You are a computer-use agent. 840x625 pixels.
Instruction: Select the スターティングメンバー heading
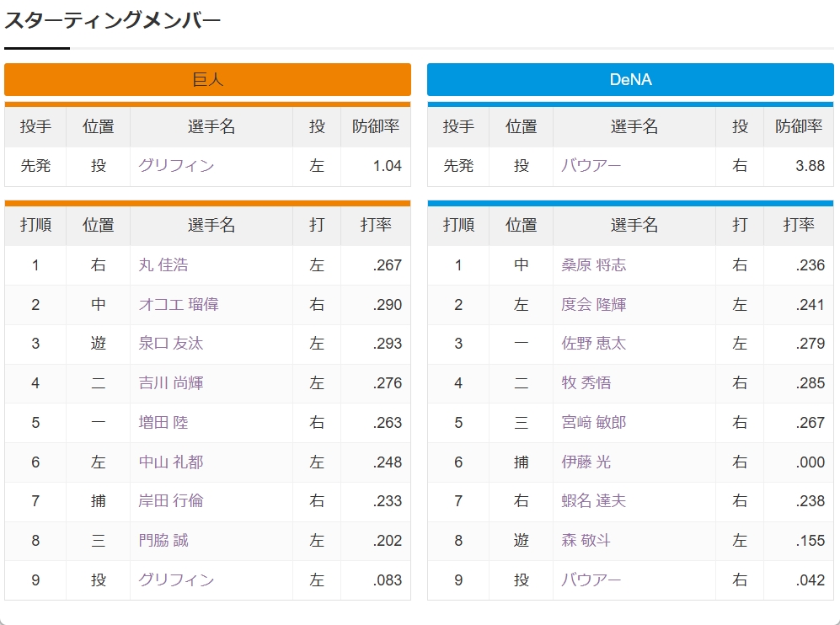(x=112, y=20)
